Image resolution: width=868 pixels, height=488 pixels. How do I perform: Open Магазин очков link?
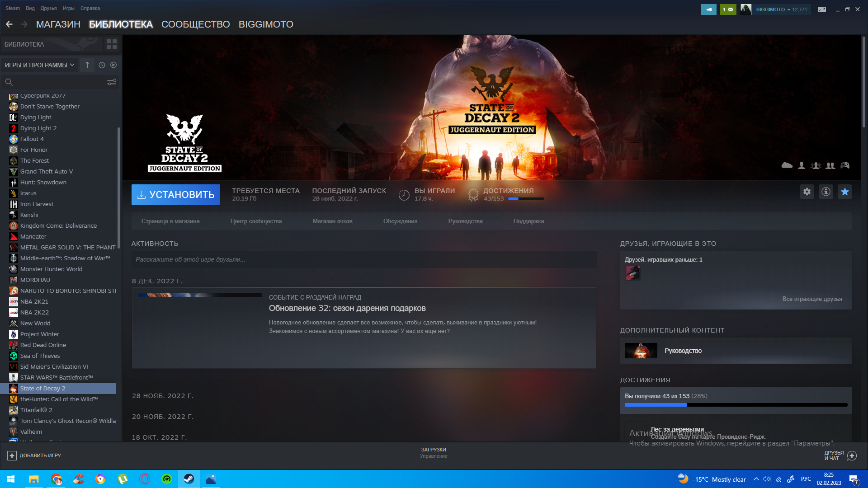333,221
